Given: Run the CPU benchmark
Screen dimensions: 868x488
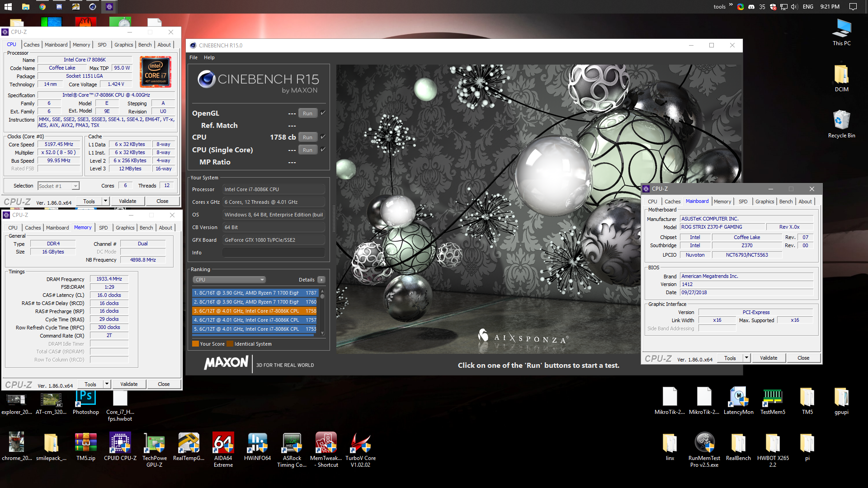Looking at the screenshot, I should (307, 137).
